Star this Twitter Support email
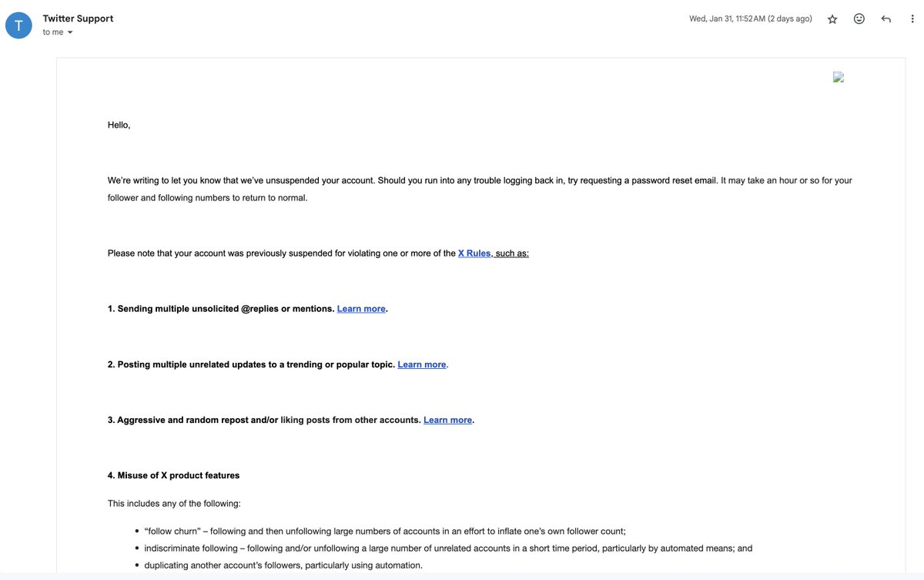Screen dimensions: 924x580 click(x=832, y=19)
